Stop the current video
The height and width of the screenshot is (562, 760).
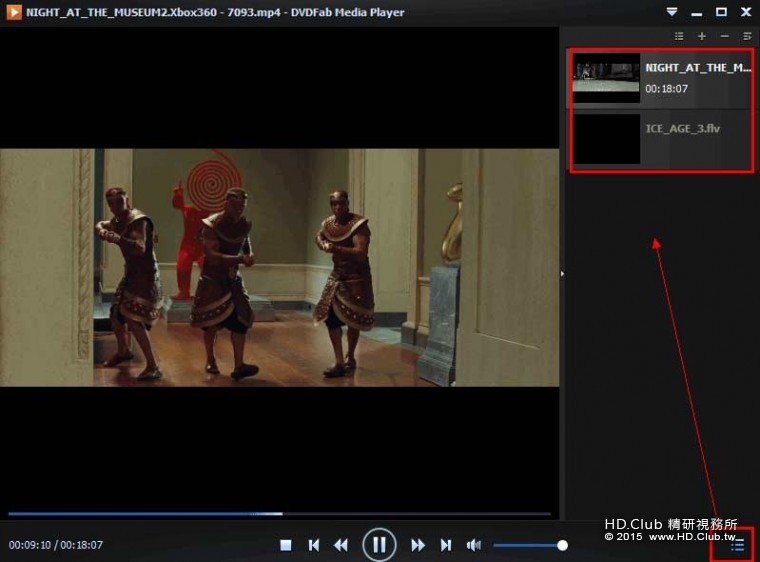point(286,545)
